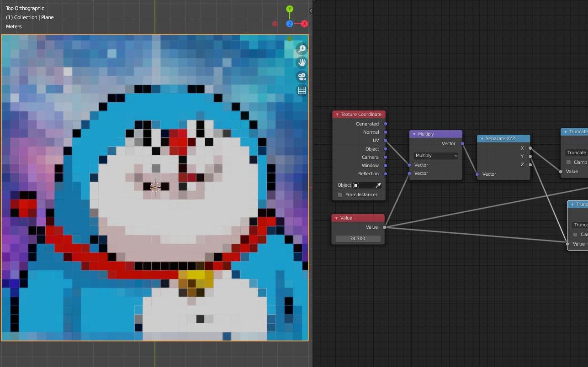Screen dimensions: 588x367
Task: Toggle Clamp checkbox in the selected Truncate node
Action: coord(575,235)
